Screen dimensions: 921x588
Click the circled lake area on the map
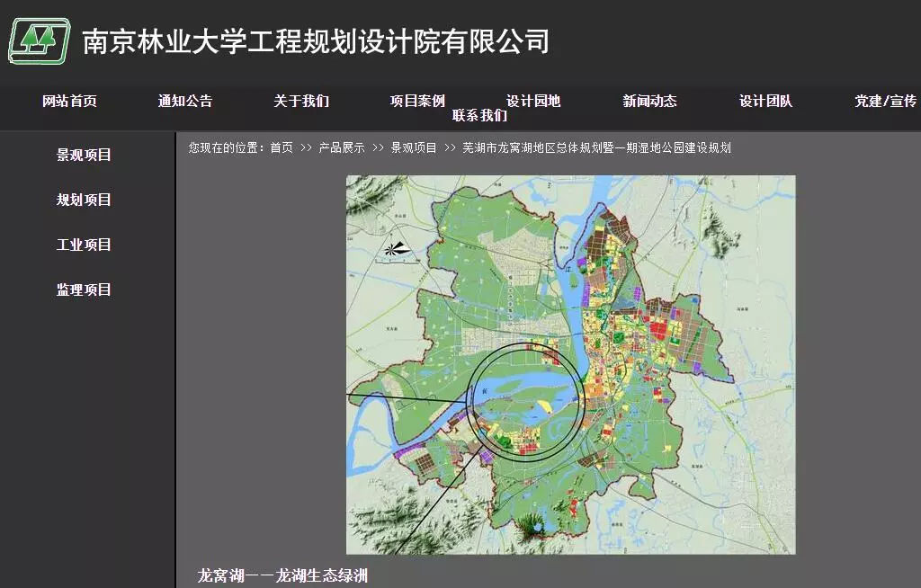pos(527,402)
